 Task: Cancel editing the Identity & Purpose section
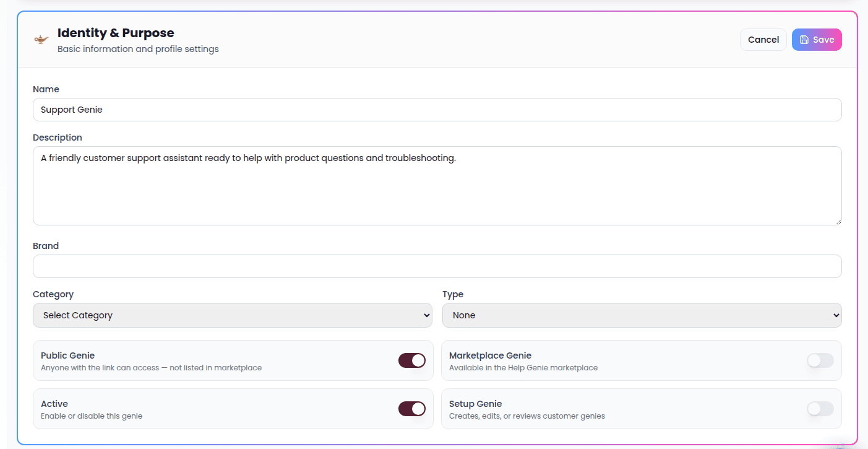click(x=763, y=40)
